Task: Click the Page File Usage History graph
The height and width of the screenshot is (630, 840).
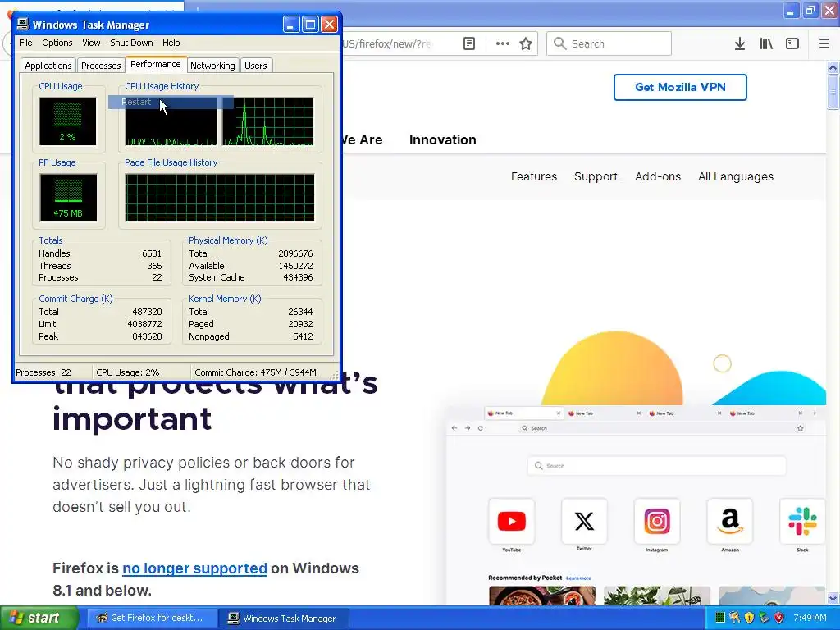Action: point(220,198)
